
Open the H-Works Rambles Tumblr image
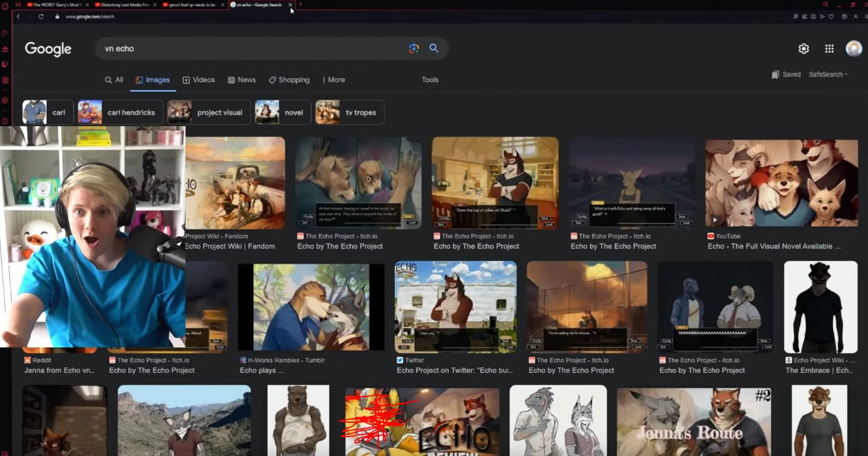click(311, 307)
